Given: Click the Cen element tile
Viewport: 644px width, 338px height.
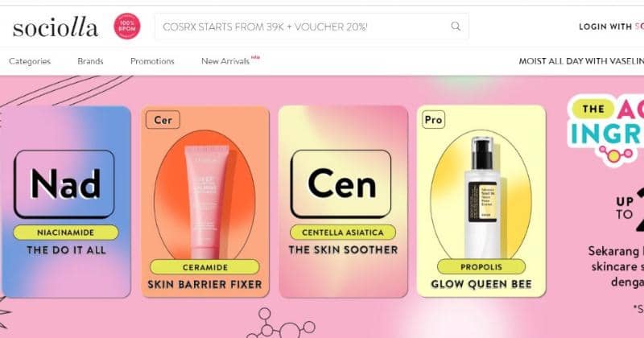Looking at the screenshot, I should click(x=341, y=184).
